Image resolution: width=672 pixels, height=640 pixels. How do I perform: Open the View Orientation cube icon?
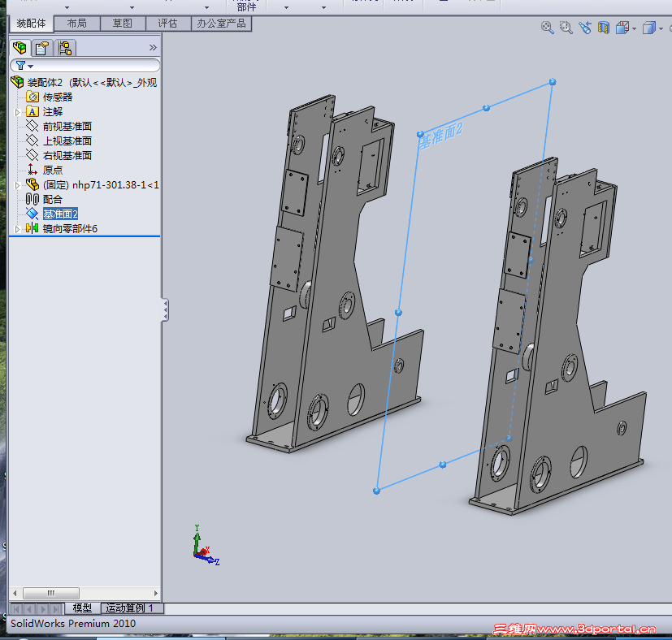[x=622, y=28]
